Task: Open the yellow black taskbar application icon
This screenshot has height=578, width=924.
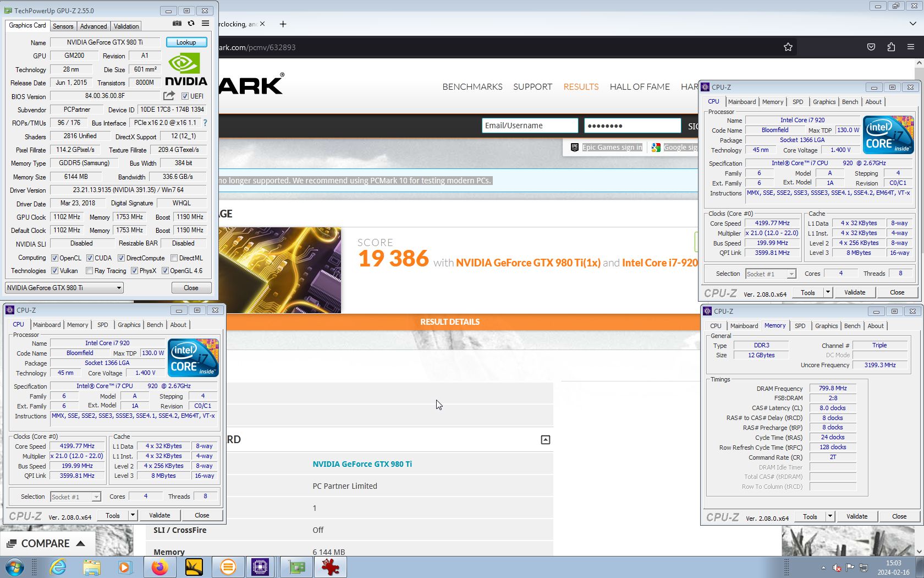Action: pos(194,567)
